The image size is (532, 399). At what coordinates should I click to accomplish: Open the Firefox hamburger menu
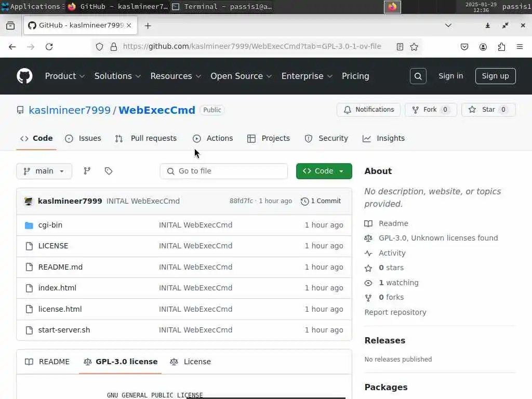(x=520, y=47)
